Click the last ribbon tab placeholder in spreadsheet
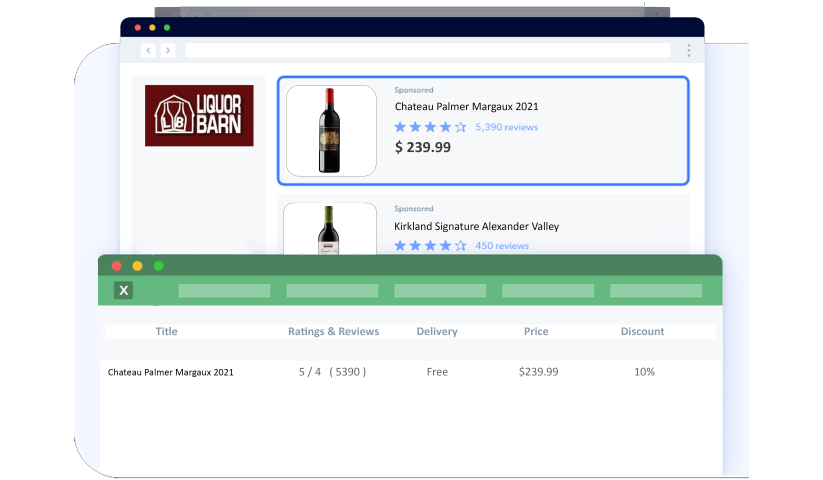This screenshot has width=823, height=480. coord(656,291)
